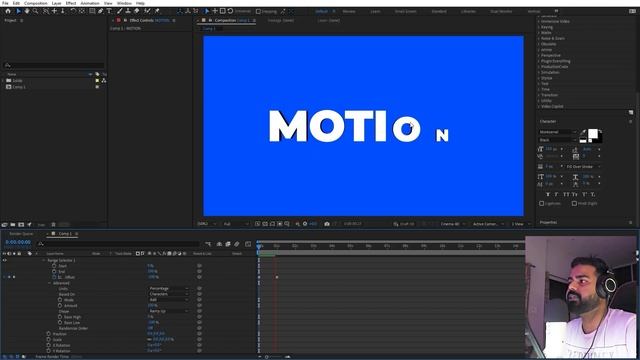Click the Home icon in the toolbar
The height and width of the screenshot is (360, 640).
8,11
